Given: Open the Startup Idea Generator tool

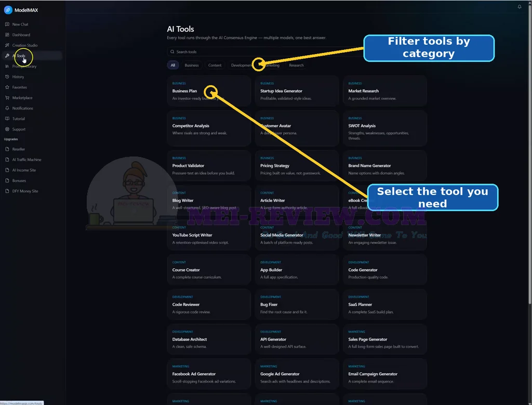Looking at the screenshot, I should [297, 91].
